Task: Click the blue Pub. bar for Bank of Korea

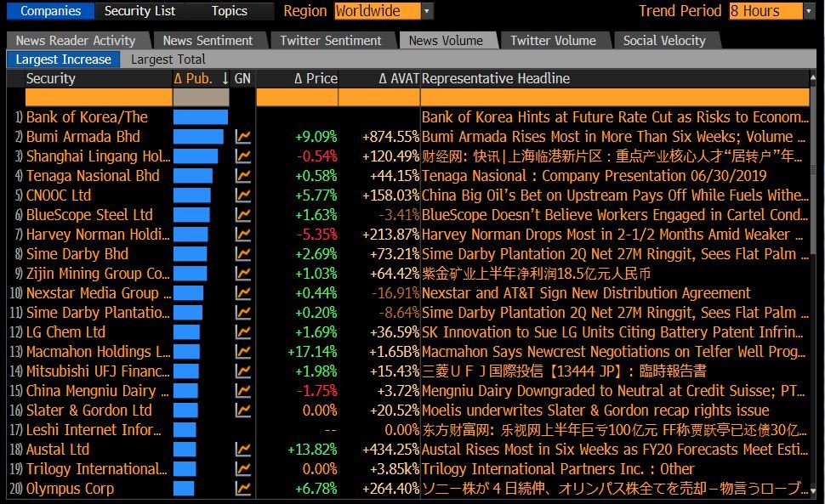Action: [x=201, y=116]
